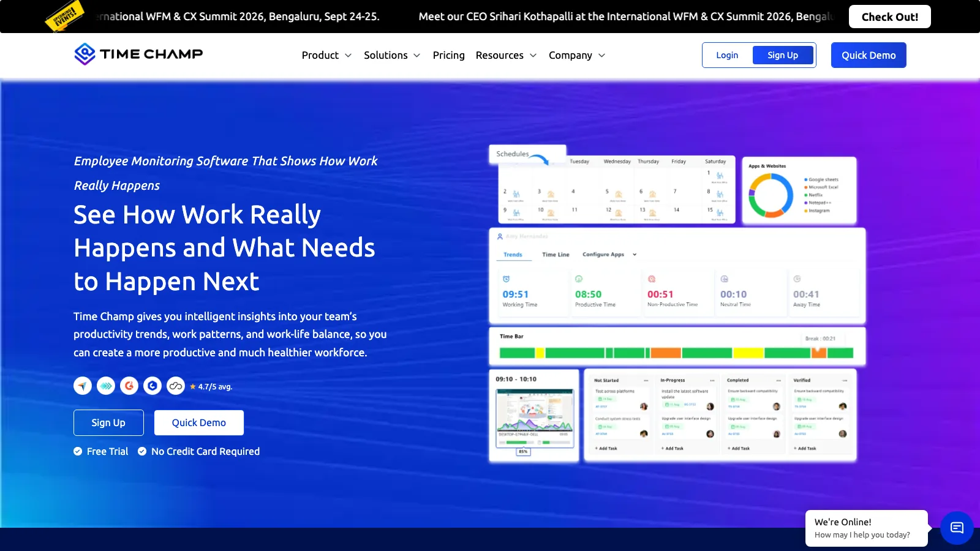Click Add Task under In-Progress column
Image resolution: width=980 pixels, height=551 pixels.
[x=673, y=448]
